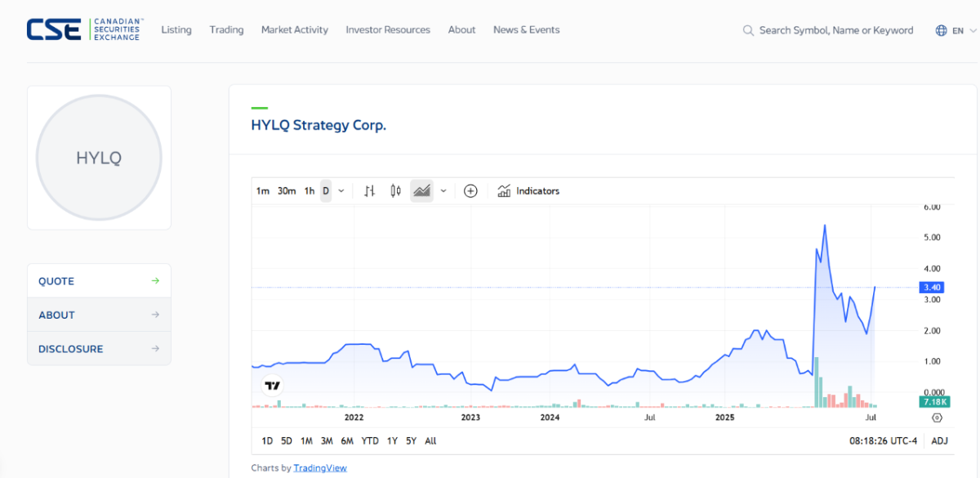Open the timezone menu showing UTC-4
The width and height of the screenshot is (980, 478).
(x=884, y=441)
